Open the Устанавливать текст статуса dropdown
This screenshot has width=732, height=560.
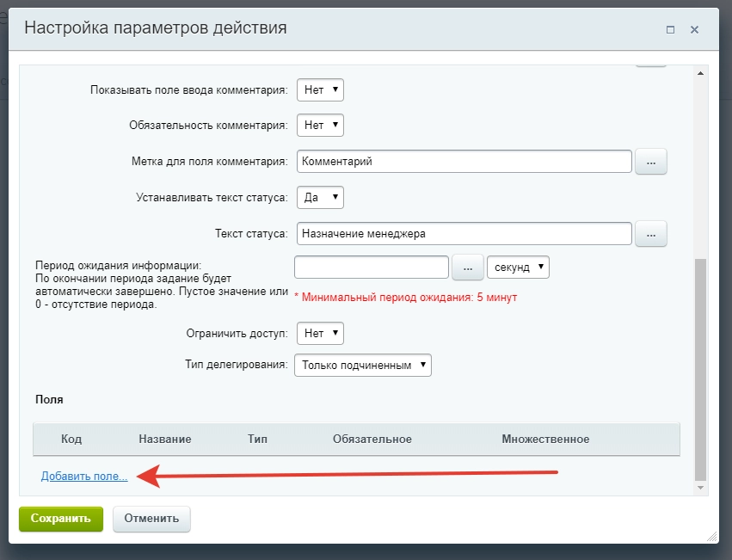pyautogui.click(x=319, y=197)
